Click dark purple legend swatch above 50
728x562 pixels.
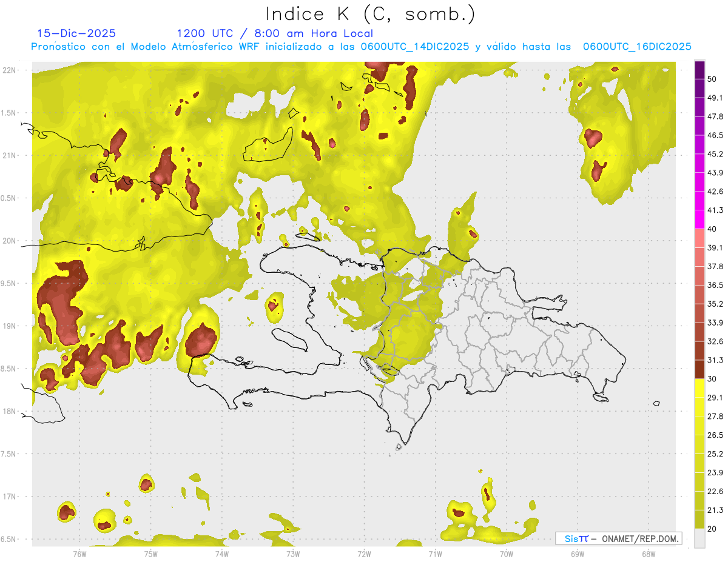click(699, 70)
